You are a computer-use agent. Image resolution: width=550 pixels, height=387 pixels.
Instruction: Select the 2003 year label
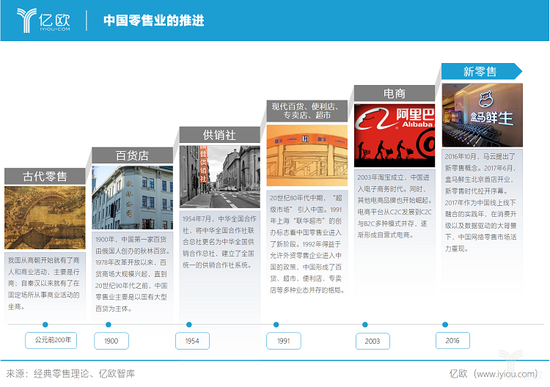[373, 341]
